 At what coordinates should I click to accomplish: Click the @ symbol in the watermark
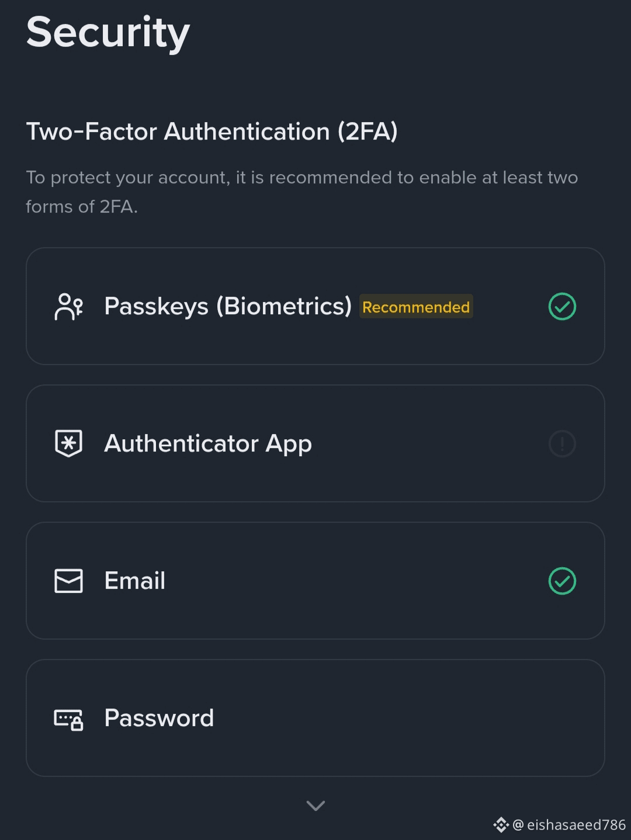coord(518,825)
